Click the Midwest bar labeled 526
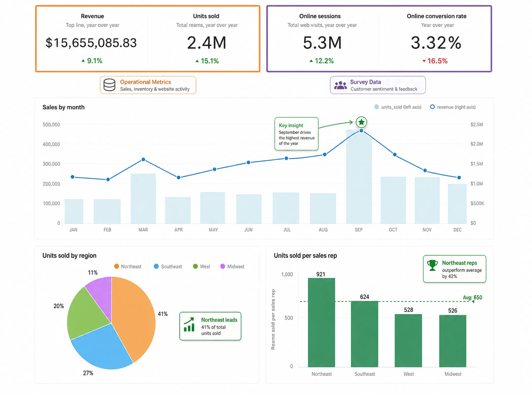 click(453, 341)
